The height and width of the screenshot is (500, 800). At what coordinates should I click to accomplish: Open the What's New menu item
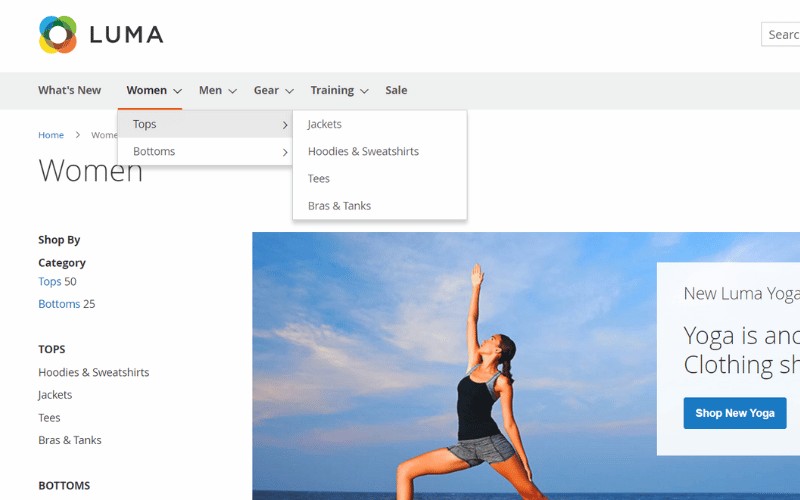[69, 90]
